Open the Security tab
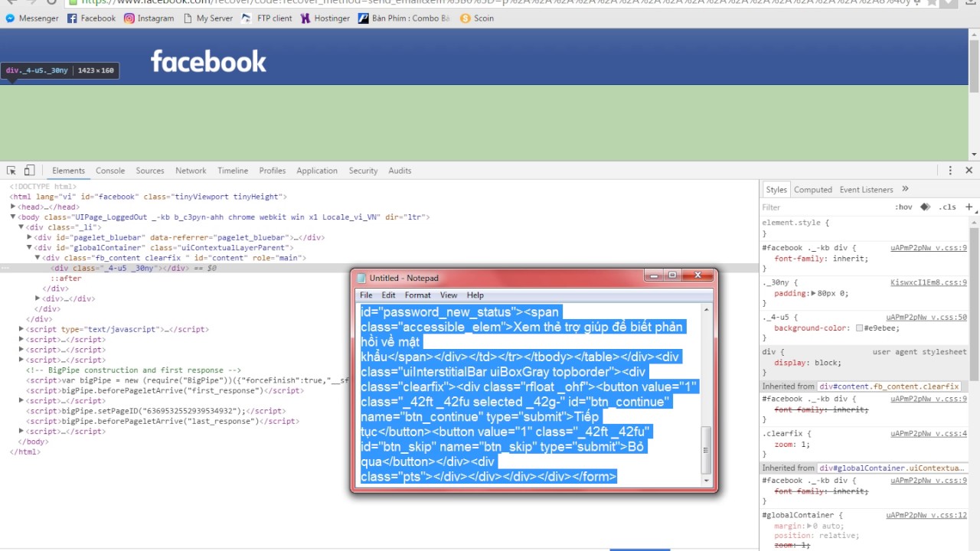The image size is (980, 551). pos(364,171)
